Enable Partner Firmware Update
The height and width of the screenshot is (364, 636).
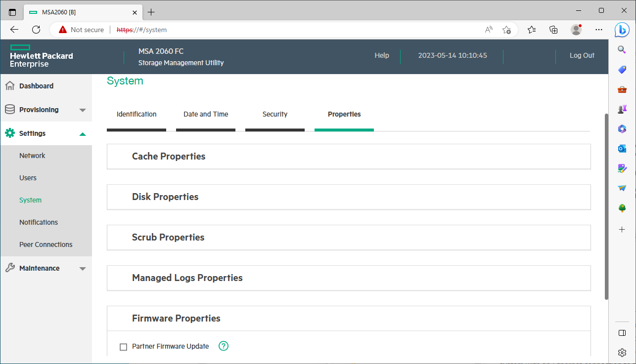click(123, 346)
